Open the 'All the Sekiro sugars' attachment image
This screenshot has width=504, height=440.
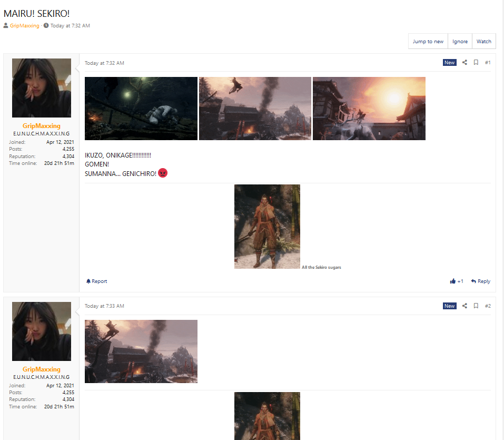pos(267,227)
